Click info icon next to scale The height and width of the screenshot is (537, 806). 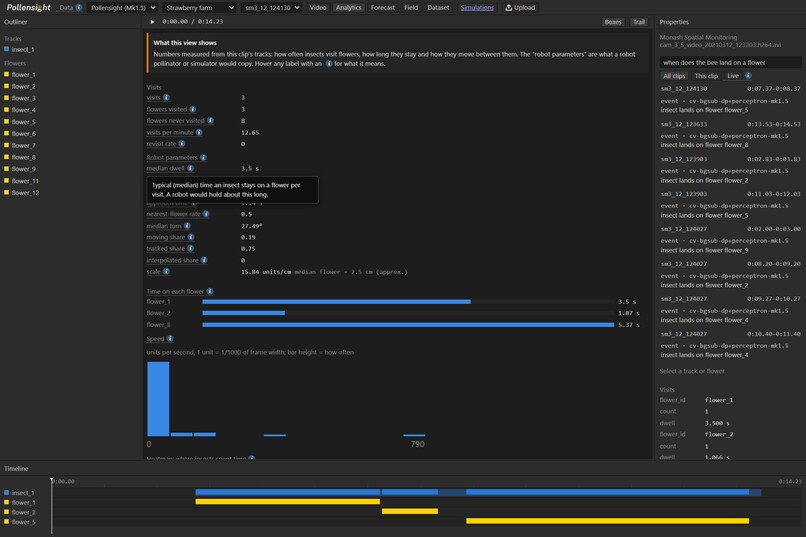[166, 271]
